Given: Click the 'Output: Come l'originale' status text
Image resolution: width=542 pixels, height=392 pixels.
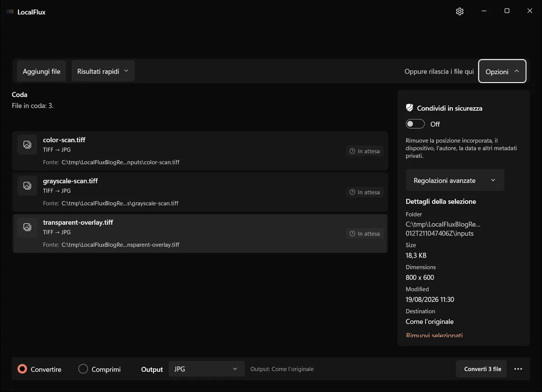Looking at the screenshot, I should point(282,369).
